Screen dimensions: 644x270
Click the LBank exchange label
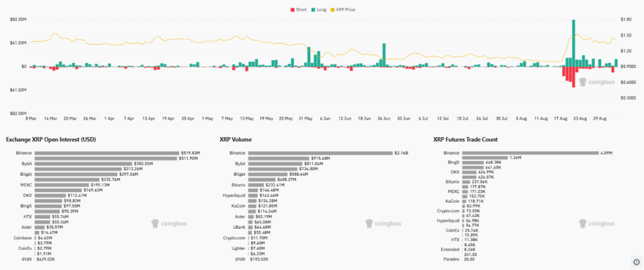point(239,227)
